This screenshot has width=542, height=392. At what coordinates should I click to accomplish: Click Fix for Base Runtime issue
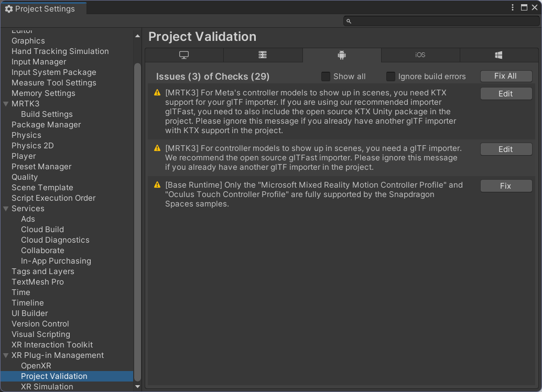click(x=506, y=186)
